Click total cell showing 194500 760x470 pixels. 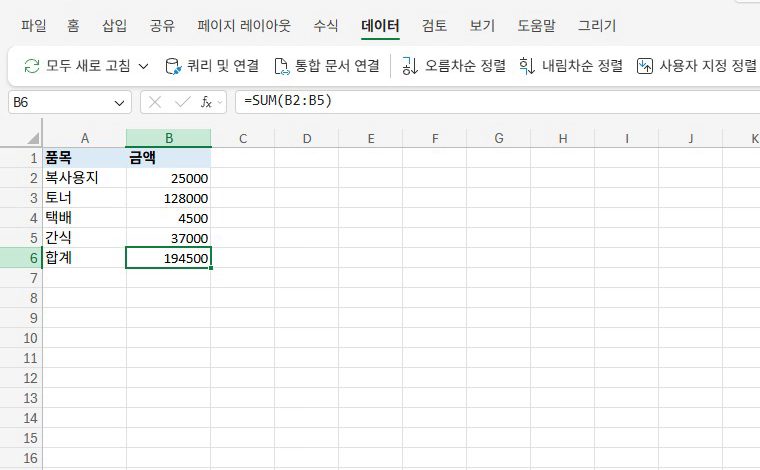(169, 258)
